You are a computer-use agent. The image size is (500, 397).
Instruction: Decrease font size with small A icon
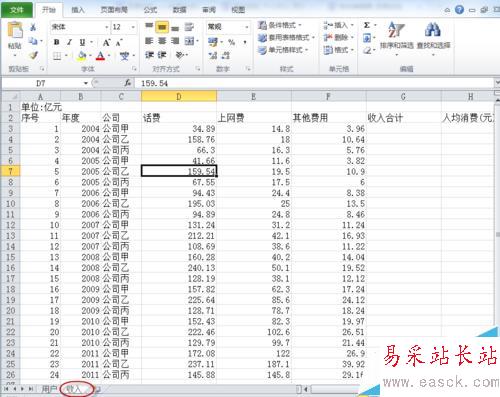[x=119, y=42]
